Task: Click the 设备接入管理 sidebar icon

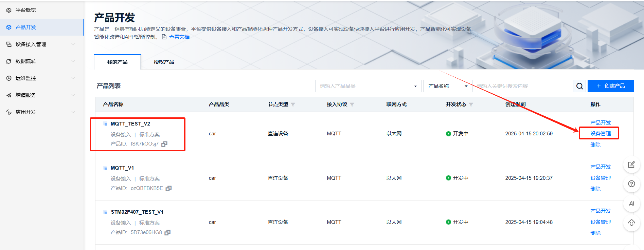Action: tap(9, 44)
